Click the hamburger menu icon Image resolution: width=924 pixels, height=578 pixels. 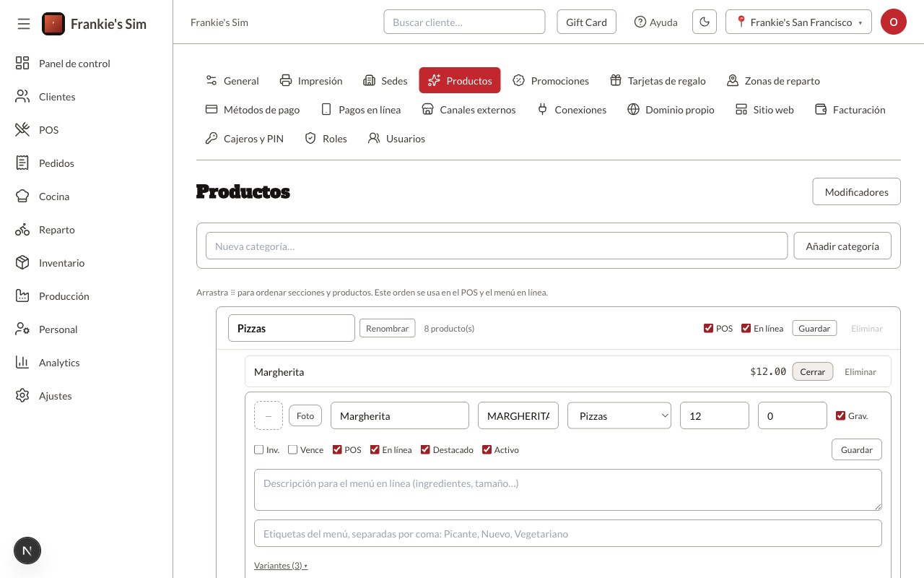(24, 24)
